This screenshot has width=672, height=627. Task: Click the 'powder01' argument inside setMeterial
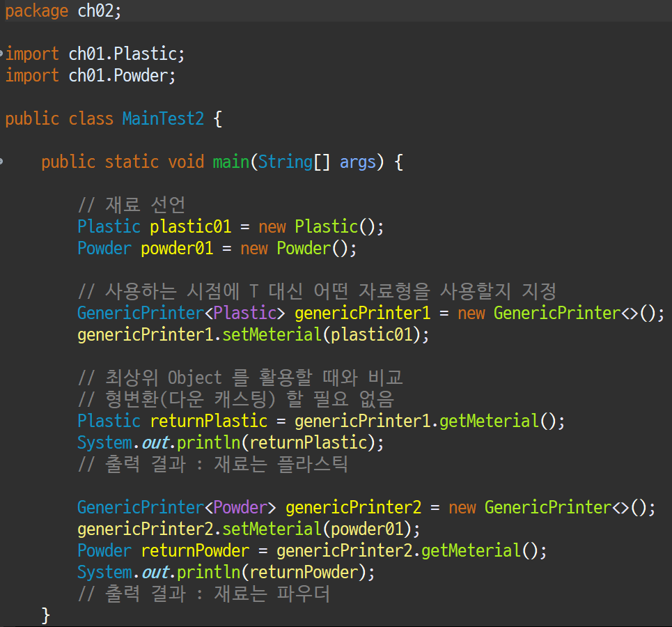click(x=367, y=529)
